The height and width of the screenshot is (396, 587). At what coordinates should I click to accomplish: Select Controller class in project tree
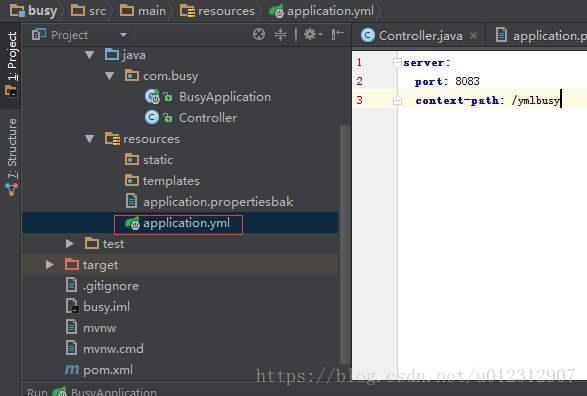(x=208, y=118)
